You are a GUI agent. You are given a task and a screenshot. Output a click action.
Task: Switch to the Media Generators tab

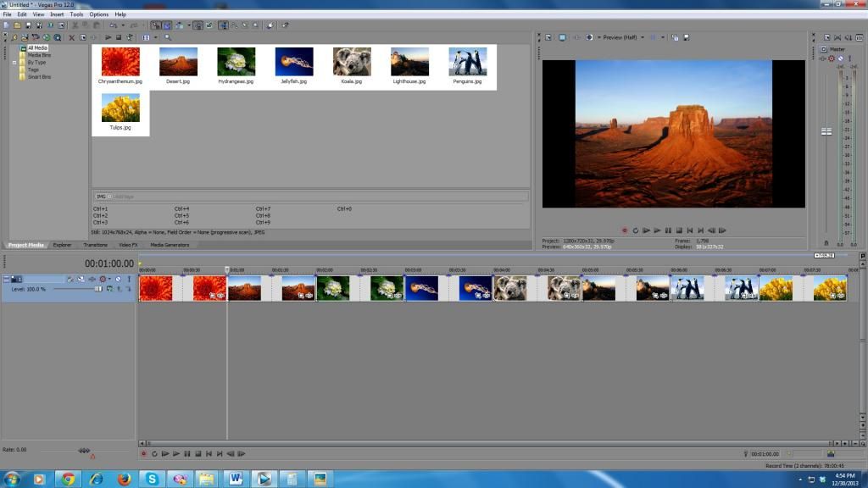coord(170,245)
